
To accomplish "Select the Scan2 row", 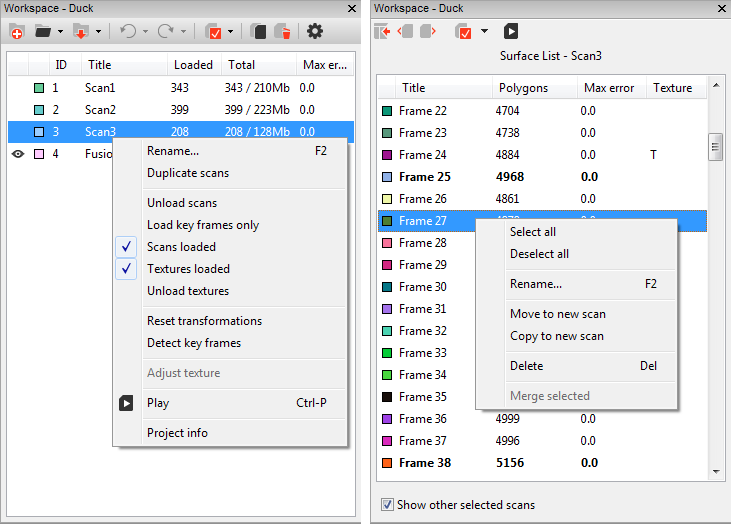I will coord(181,110).
